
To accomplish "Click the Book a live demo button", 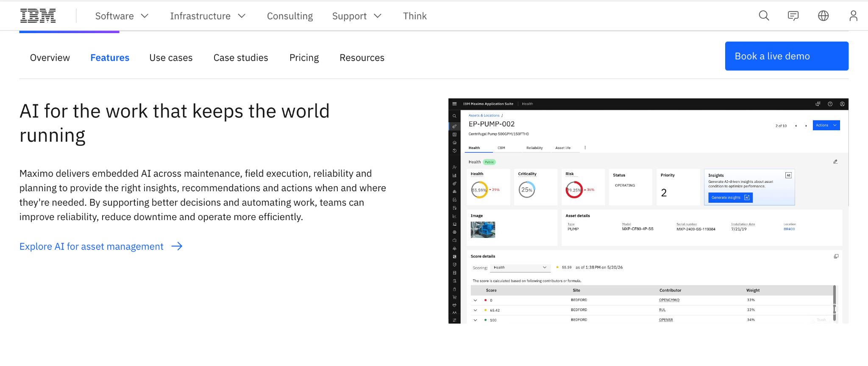I will click(x=787, y=56).
